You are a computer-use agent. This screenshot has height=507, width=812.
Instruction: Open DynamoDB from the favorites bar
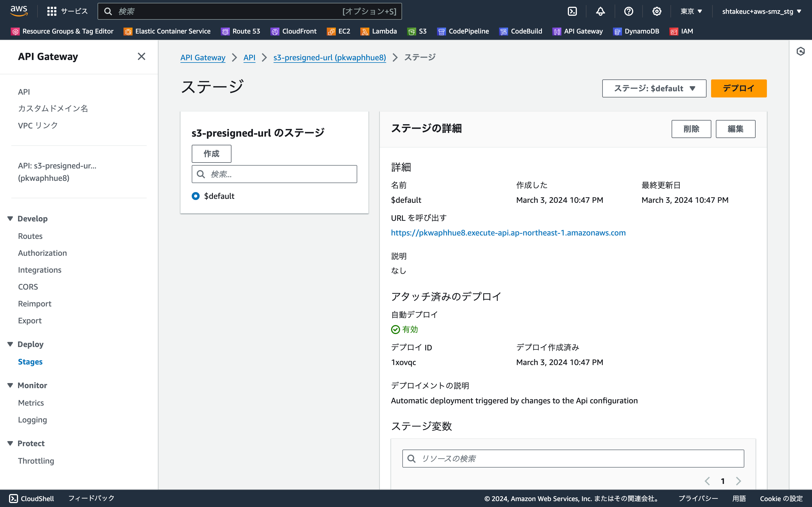point(636,31)
